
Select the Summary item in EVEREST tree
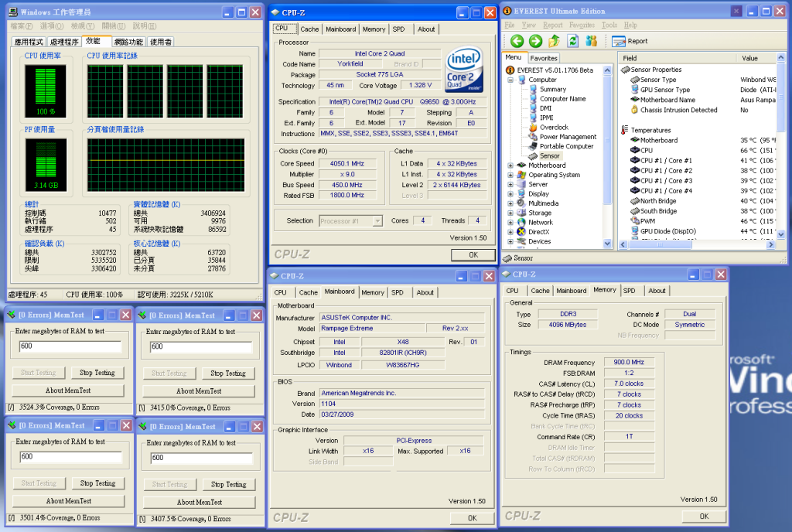(x=552, y=90)
